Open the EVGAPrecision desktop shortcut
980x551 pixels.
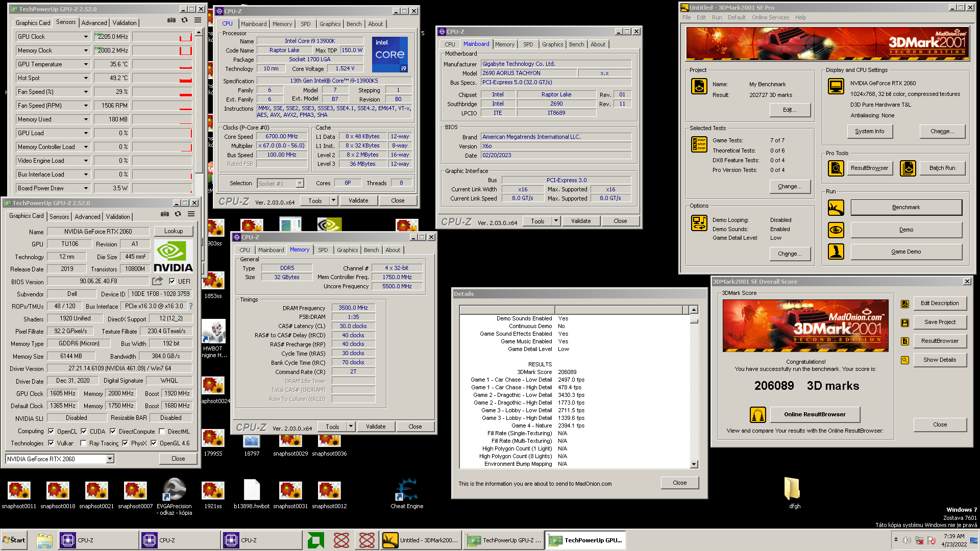[x=174, y=496]
